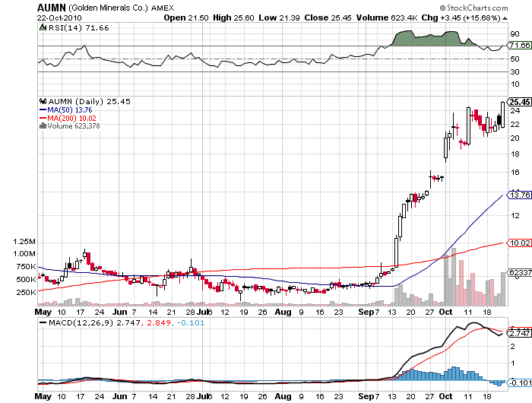Click the 1.00M volume axis label
Viewport: 532px width, 403px height.
(x=24, y=254)
